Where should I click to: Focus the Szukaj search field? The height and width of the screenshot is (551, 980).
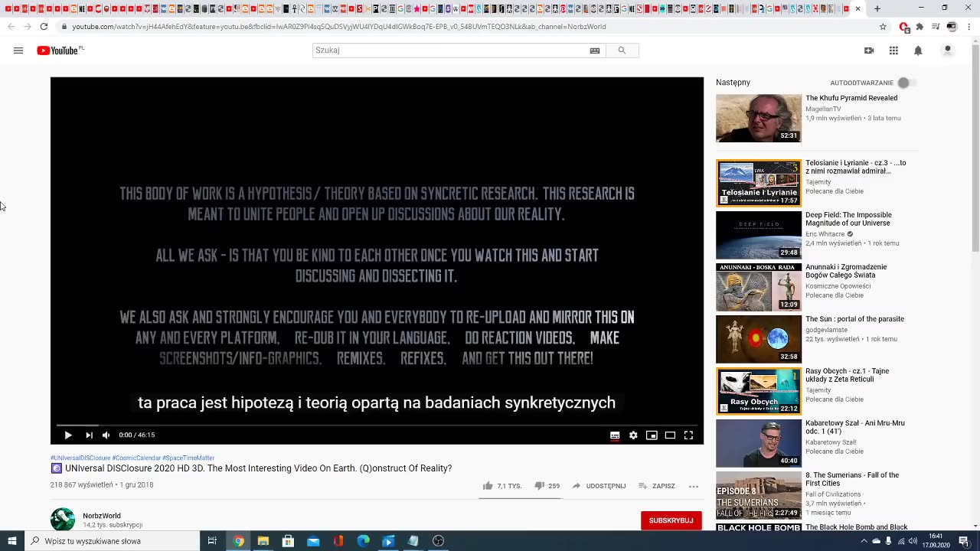(x=450, y=51)
